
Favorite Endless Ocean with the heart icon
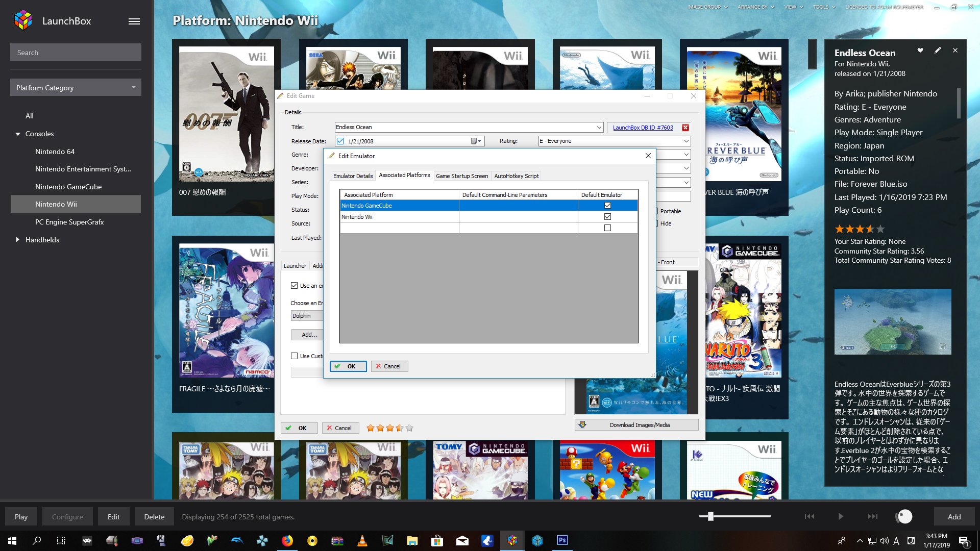[x=920, y=51]
